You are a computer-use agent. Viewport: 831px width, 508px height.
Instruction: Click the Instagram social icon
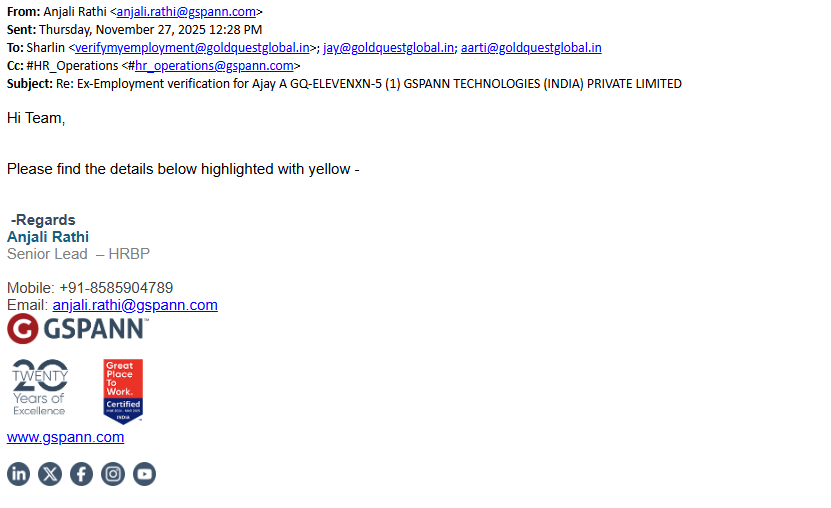(x=113, y=474)
